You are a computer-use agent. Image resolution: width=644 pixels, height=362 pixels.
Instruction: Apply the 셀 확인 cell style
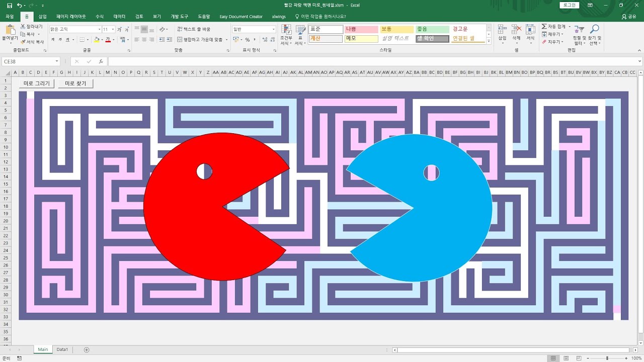[x=433, y=39]
